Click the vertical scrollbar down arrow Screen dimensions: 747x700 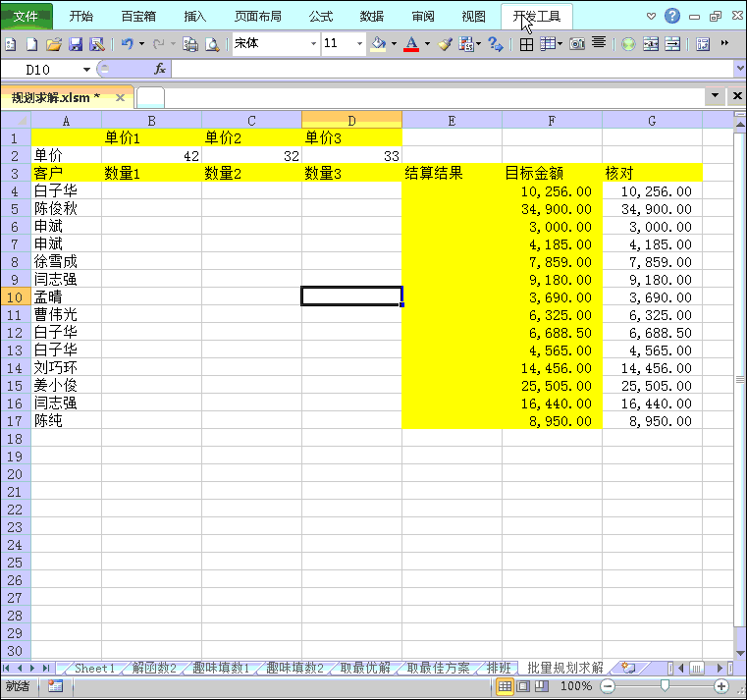coord(740,653)
